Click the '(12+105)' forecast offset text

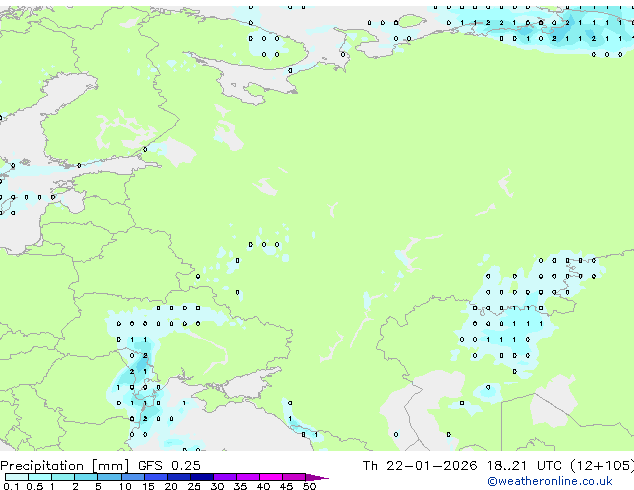(602, 466)
